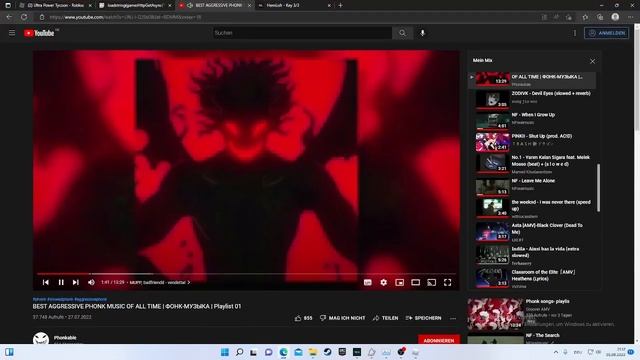Save video with the SPEICHERN button
Viewport: 640px width, 360px height.
pyautogui.click(x=424, y=318)
